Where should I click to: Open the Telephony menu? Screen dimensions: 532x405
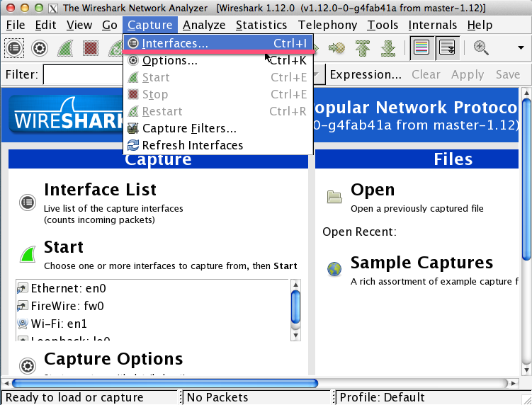click(327, 25)
